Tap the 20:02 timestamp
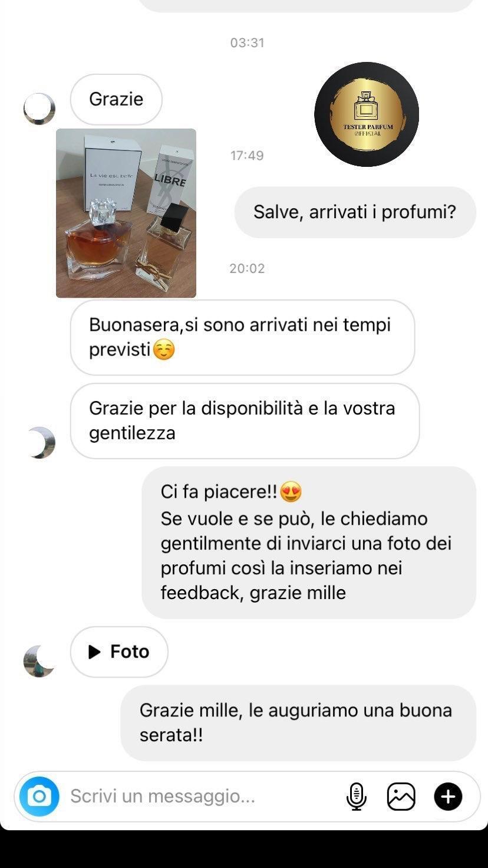The height and width of the screenshot is (868, 488). pos(247,268)
